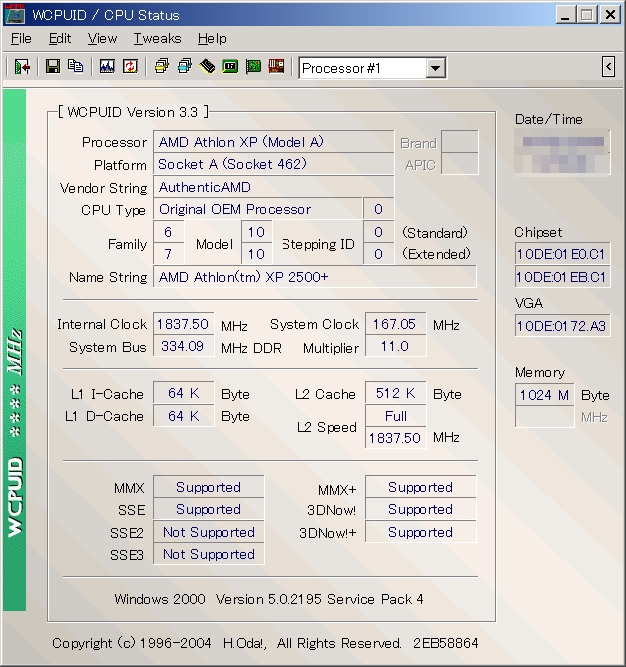Open the Processor #1 dropdown arrow
The width and height of the screenshot is (626, 667).
(x=435, y=68)
